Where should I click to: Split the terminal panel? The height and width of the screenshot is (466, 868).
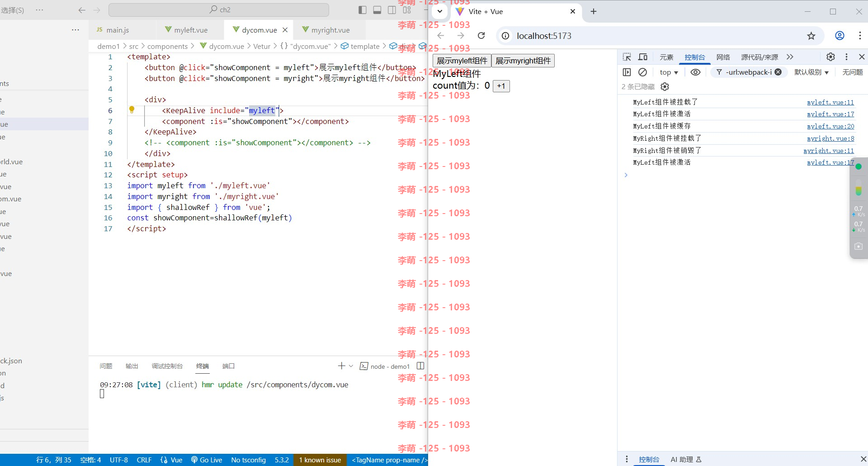(x=420, y=366)
